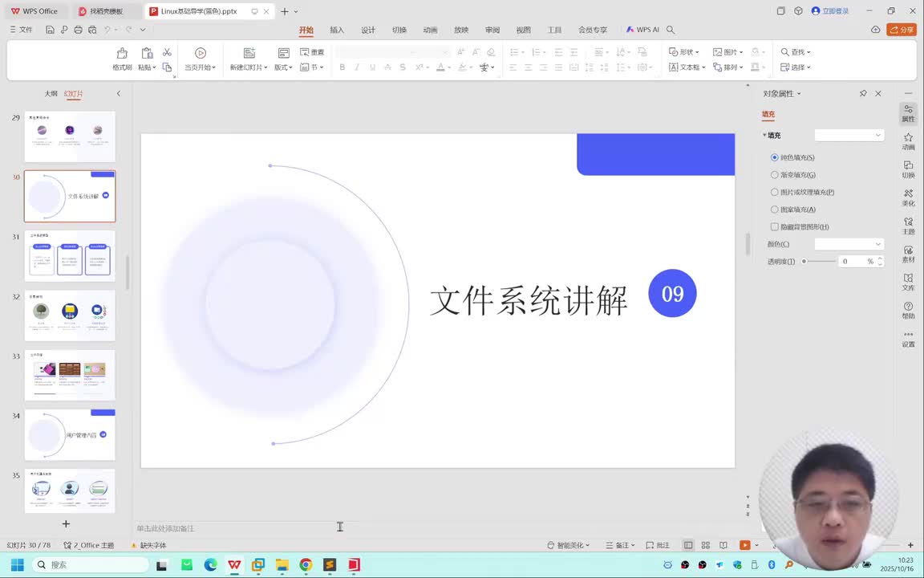Open the WPS AI assistant
This screenshot has width=924, height=578.
tap(642, 30)
